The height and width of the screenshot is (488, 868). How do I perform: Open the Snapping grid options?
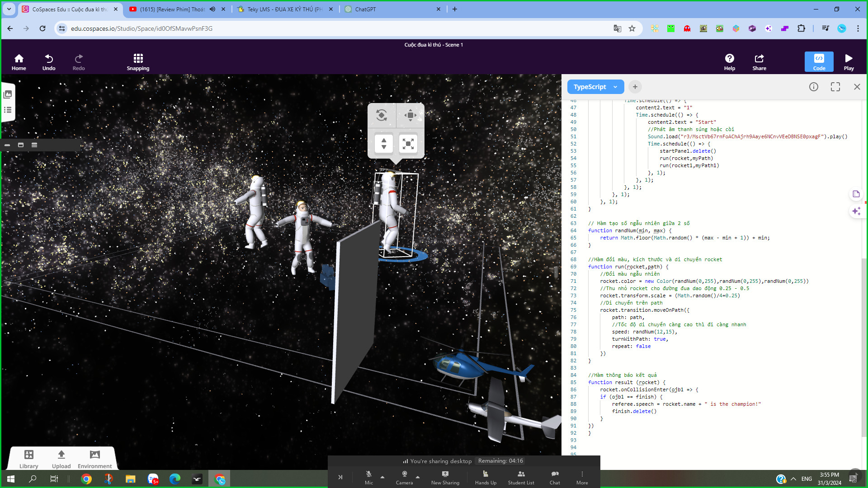(138, 62)
